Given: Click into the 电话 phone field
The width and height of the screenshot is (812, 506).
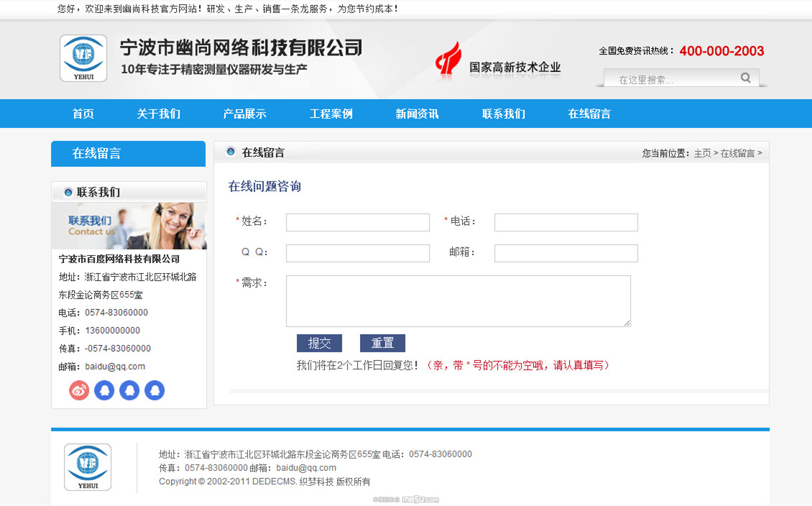Looking at the screenshot, I should [566, 222].
